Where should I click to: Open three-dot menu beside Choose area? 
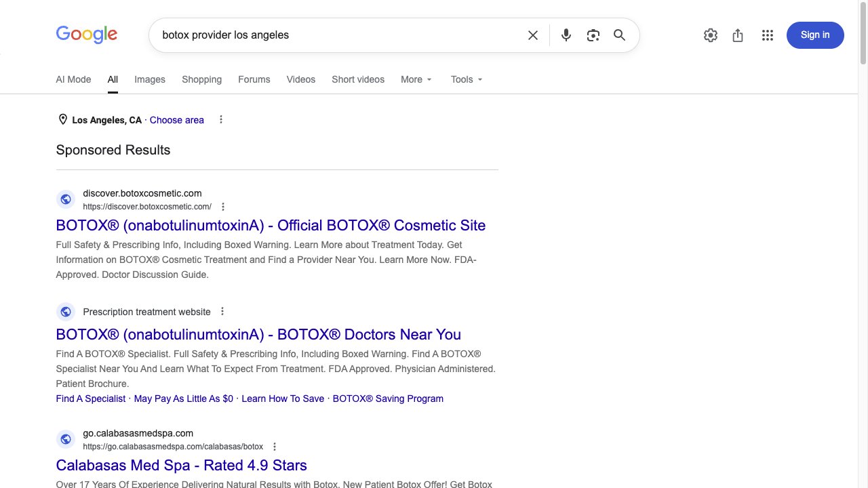tap(221, 120)
